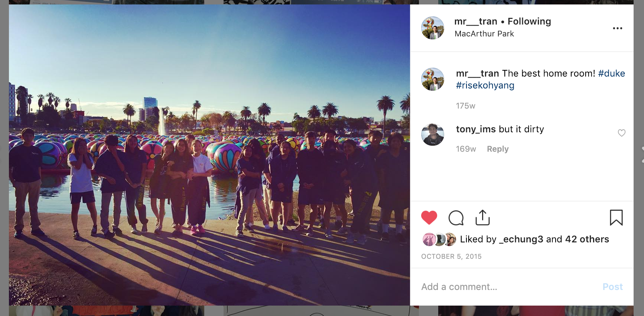
Task: Save post with the bookmark icon
Action: (x=616, y=217)
